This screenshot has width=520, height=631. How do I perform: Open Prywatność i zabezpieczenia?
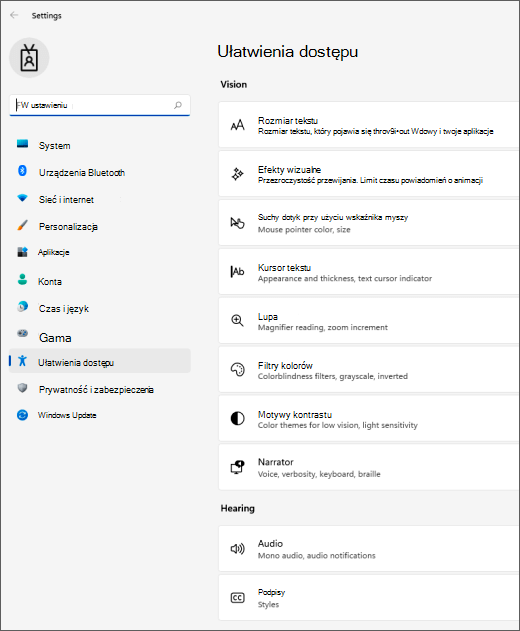tap(99, 390)
